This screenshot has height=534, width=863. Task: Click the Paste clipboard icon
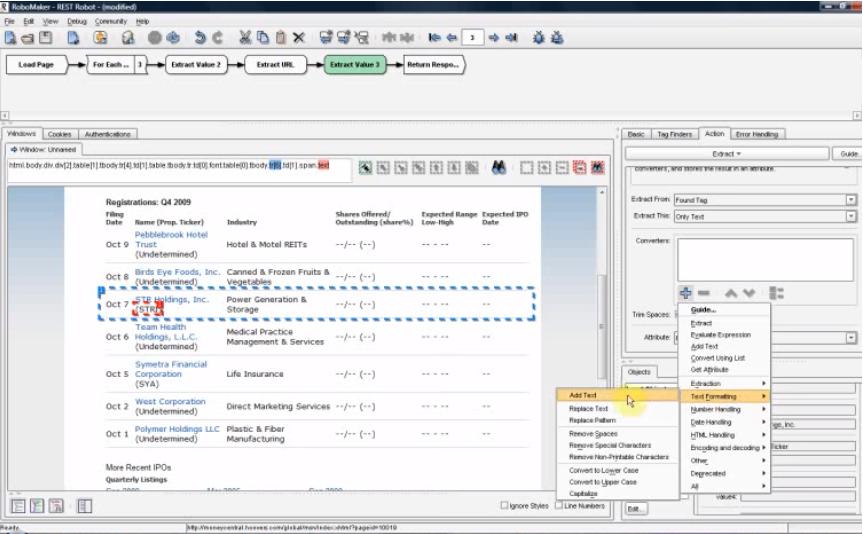click(x=281, y=37)
